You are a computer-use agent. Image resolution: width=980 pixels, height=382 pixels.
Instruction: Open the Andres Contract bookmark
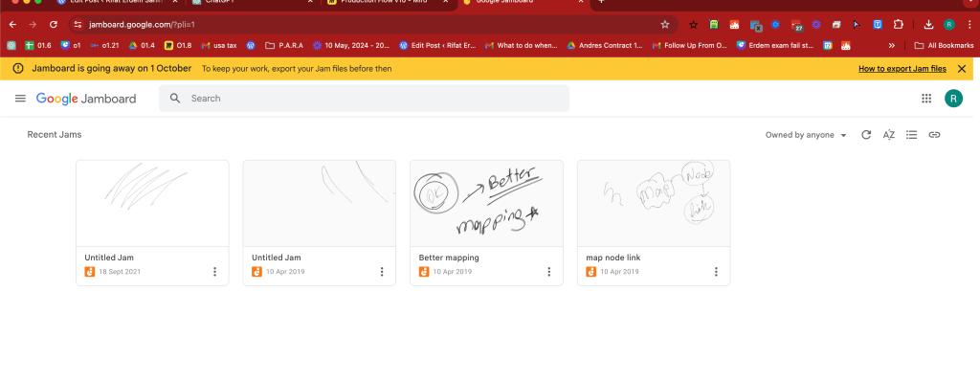point(605,45)
